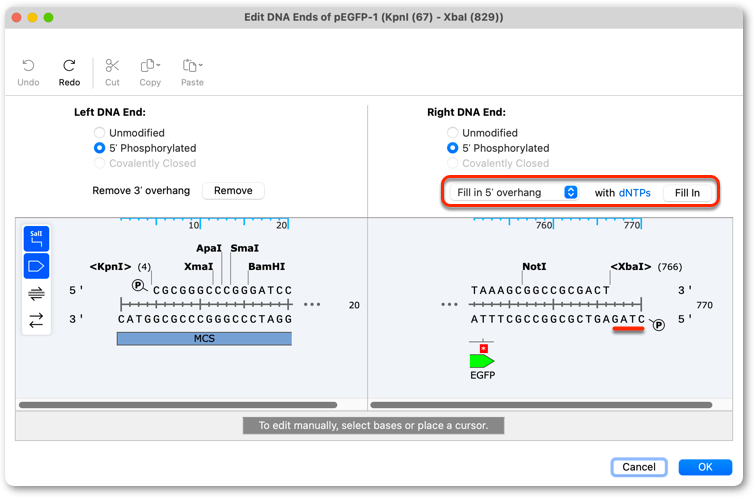This screenshot has height=497, width=754.
Task: Click the Undo toolbar icon
Action: [28, 66]
